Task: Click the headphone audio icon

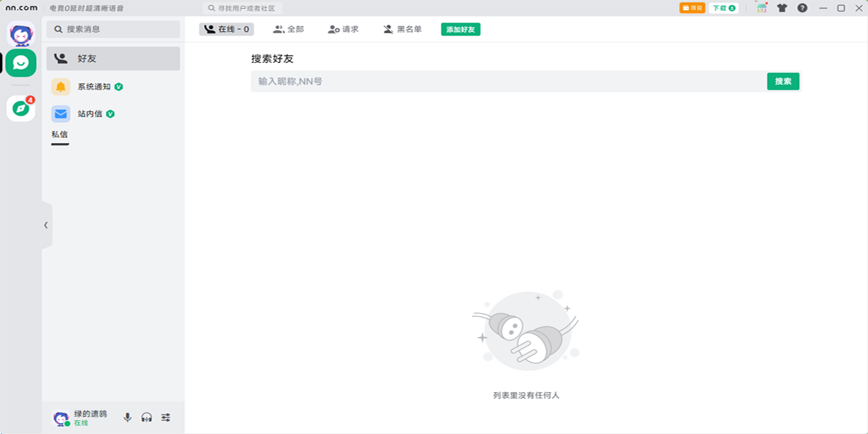Action: pyautogui.click(x=145, y=417)
